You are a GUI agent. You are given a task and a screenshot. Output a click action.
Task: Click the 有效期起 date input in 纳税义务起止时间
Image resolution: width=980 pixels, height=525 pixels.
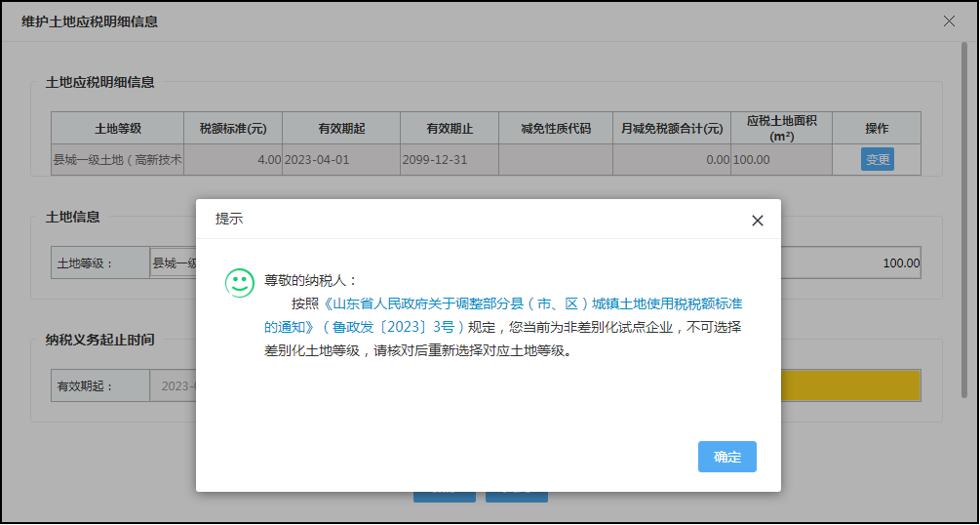(174, 385)
